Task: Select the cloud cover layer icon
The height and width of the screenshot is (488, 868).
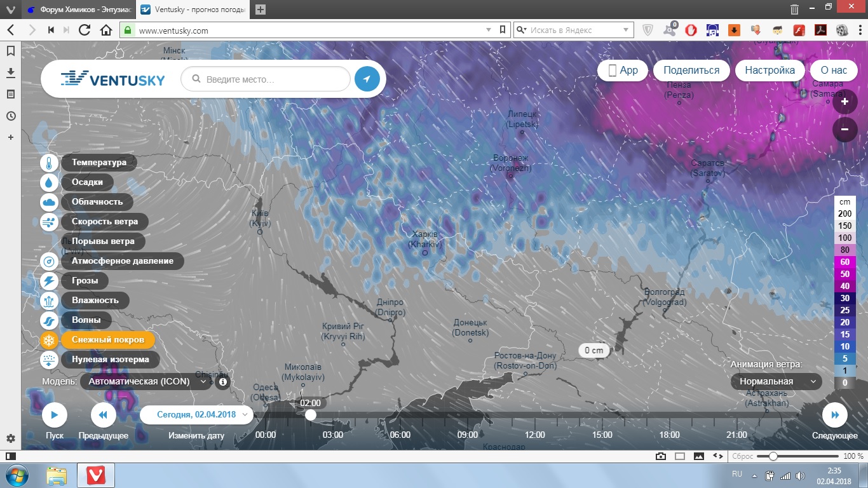Action: (50, 202)
